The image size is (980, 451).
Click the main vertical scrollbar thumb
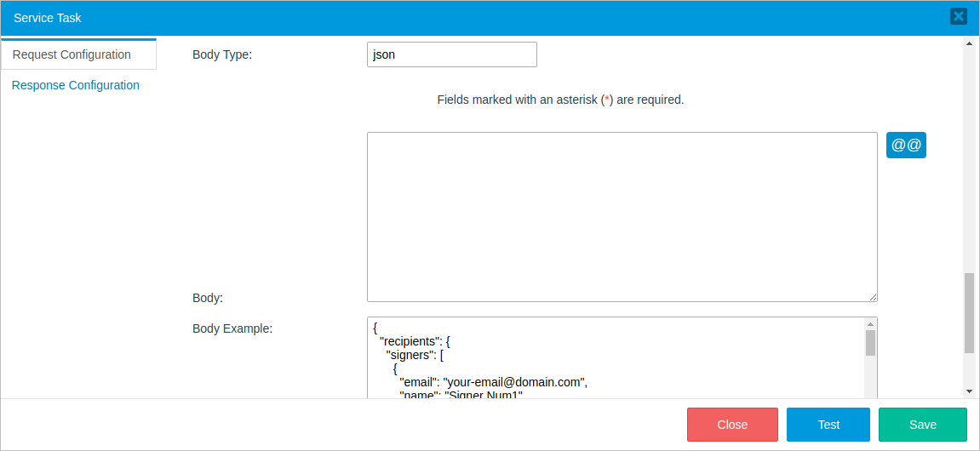pos(969,312)
